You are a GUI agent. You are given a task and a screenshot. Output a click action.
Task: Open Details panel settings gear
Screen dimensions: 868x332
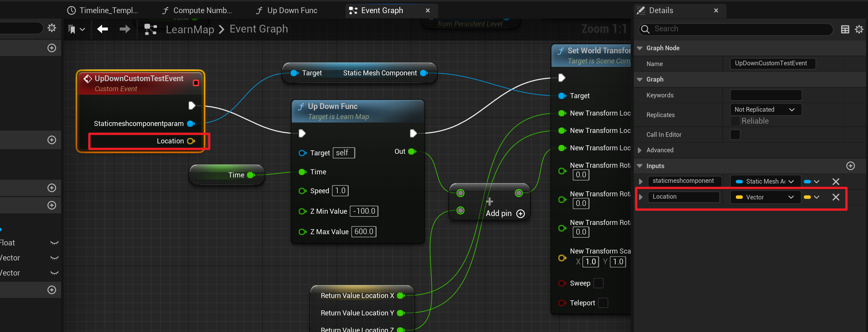pos(859,29)
